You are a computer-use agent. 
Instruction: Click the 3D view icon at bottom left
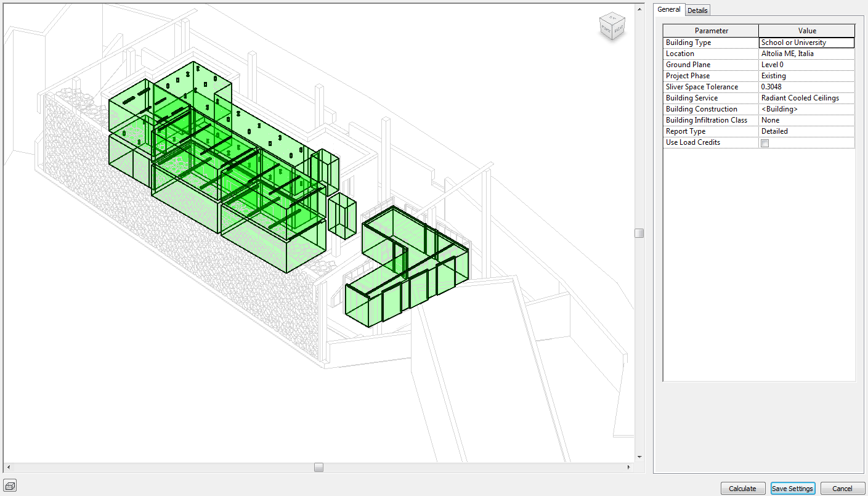(10, 485)
